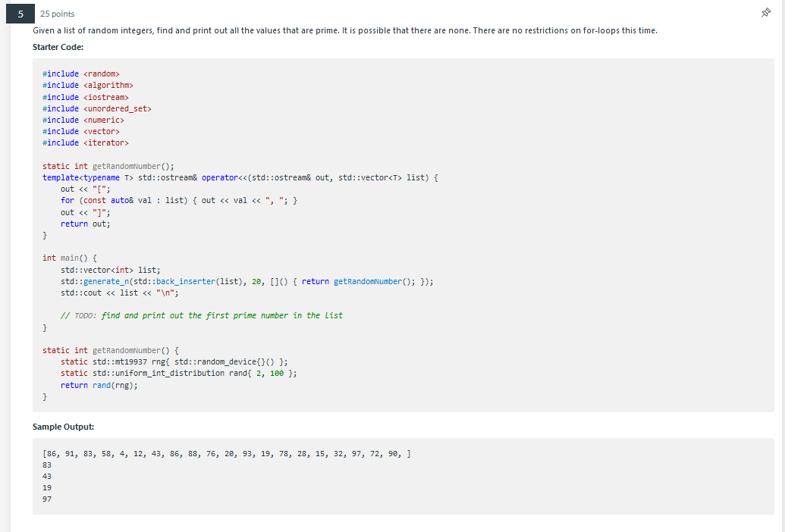
Task: Click the 25 points label
Action: point(56,13)
